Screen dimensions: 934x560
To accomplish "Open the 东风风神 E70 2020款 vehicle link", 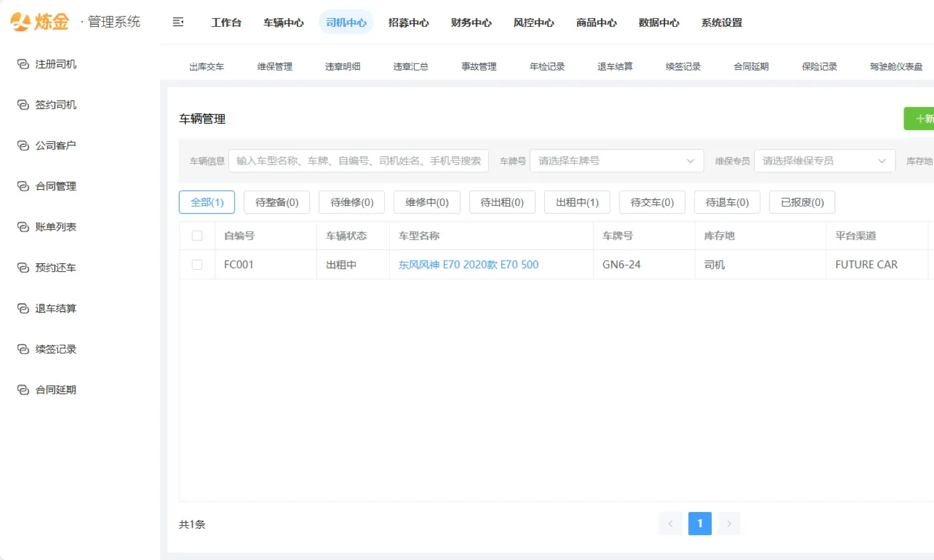I will pos(468,264).
